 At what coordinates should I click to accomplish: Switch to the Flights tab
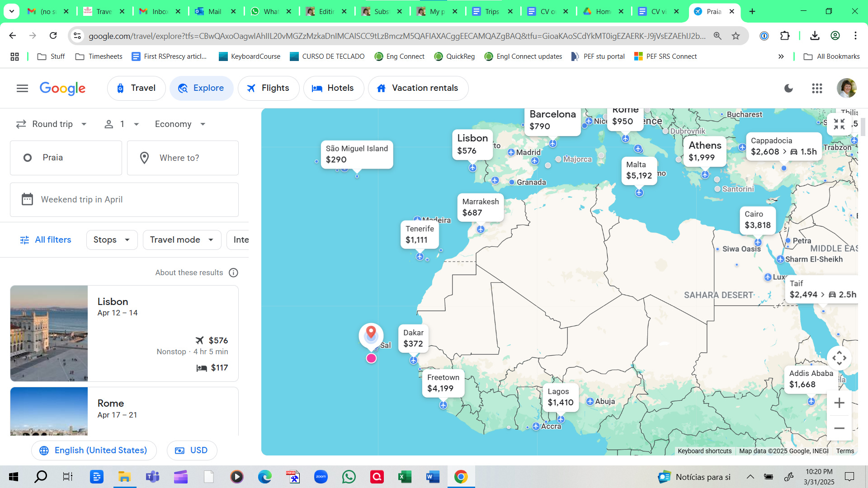(x=268, y=88)
